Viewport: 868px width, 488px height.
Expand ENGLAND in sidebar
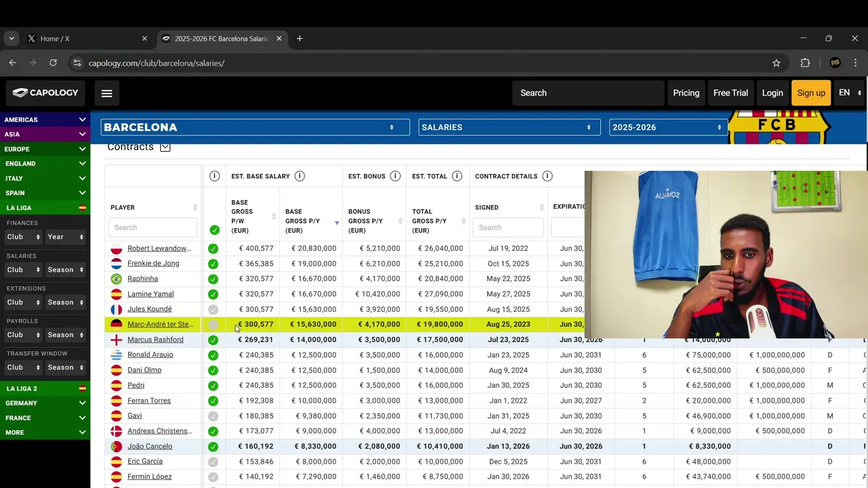[x=45, y=163]
